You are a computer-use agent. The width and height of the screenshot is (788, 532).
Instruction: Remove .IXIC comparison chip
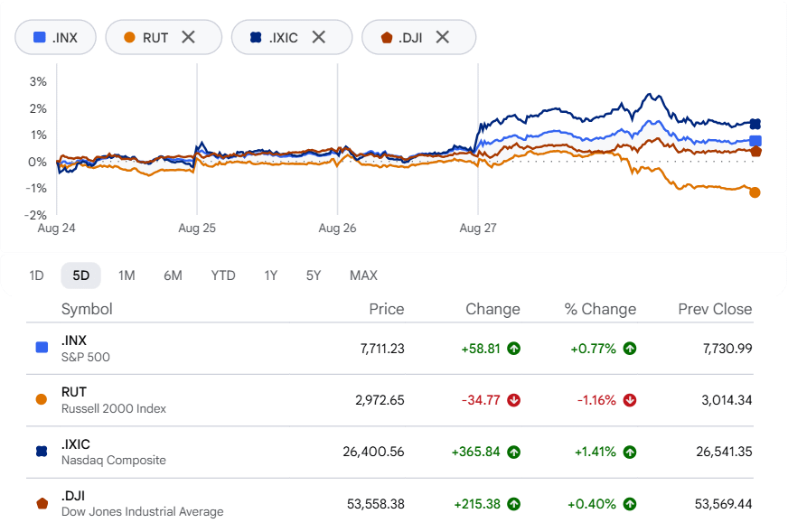[x=319, y=37]
